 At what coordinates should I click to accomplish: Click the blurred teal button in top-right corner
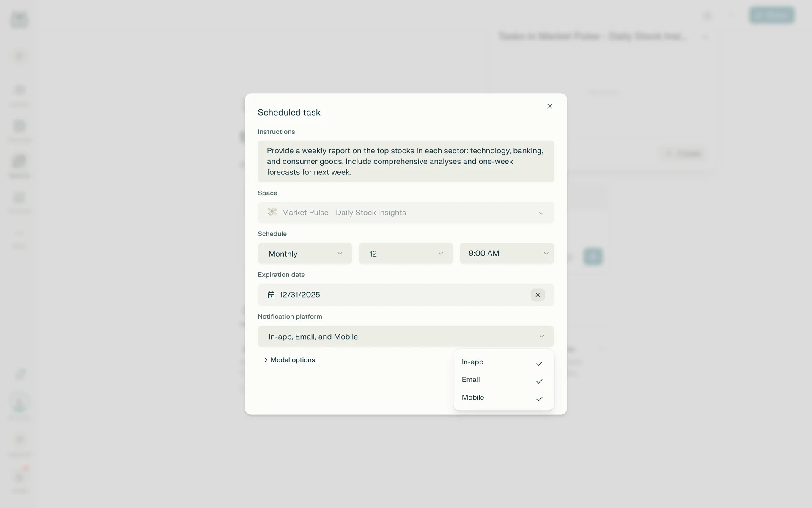click(771, 16)
